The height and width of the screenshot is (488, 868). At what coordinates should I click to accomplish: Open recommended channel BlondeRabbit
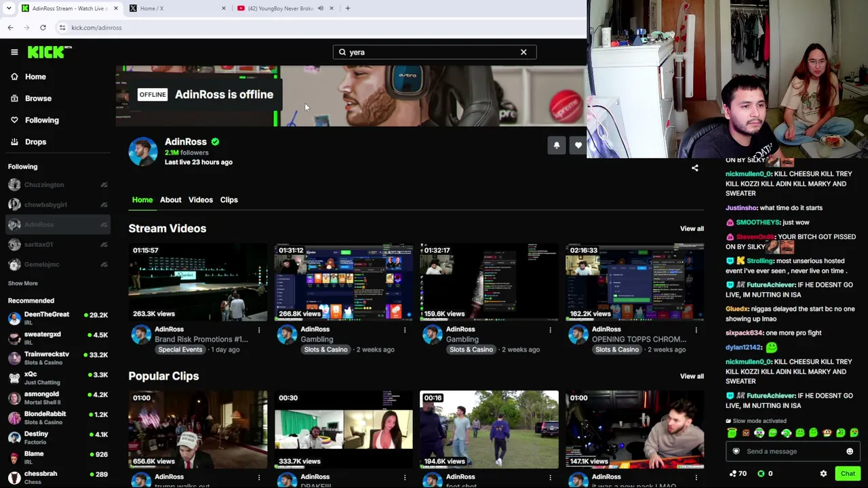[58, 418]
